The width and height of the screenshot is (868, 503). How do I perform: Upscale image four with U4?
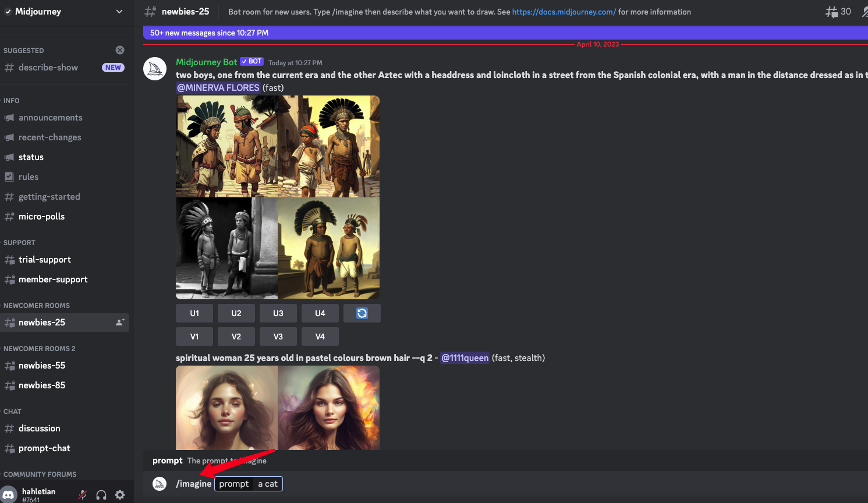click(320, 313)
